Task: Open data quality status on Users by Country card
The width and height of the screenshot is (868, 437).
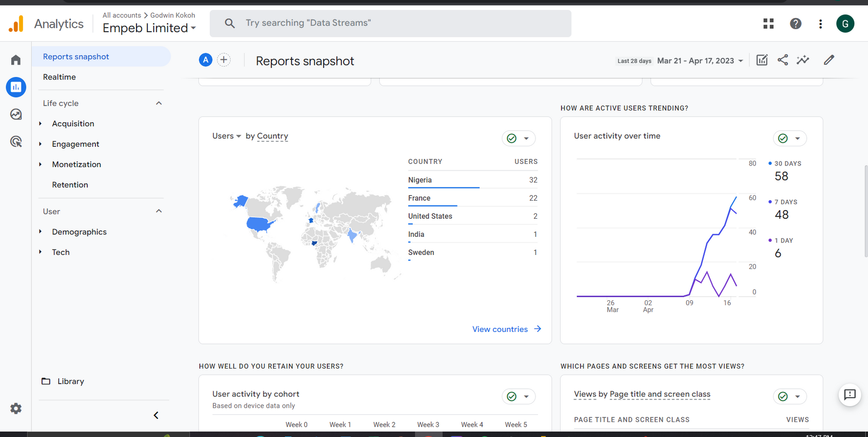Action: pyautogui.click(x=518, y=138)
